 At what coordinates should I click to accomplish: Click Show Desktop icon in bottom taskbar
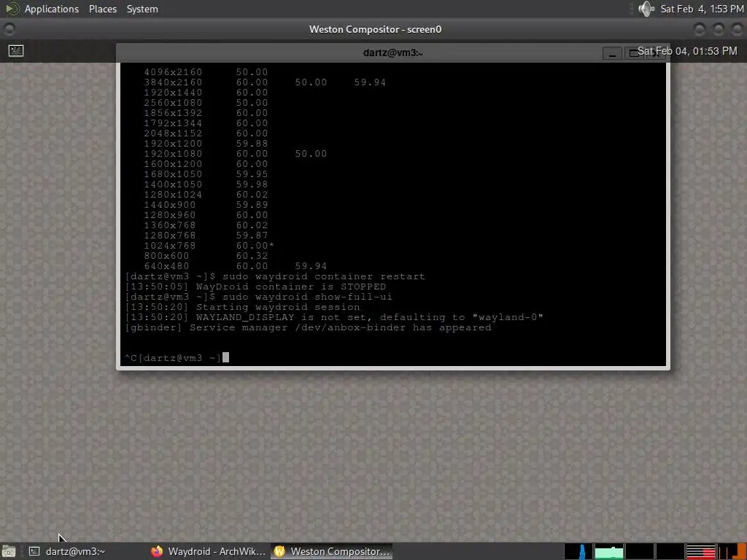[9, 551]
